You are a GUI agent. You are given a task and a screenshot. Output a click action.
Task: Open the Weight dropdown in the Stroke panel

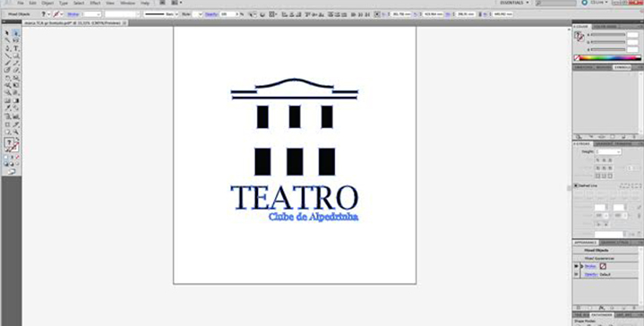[619, 151]
